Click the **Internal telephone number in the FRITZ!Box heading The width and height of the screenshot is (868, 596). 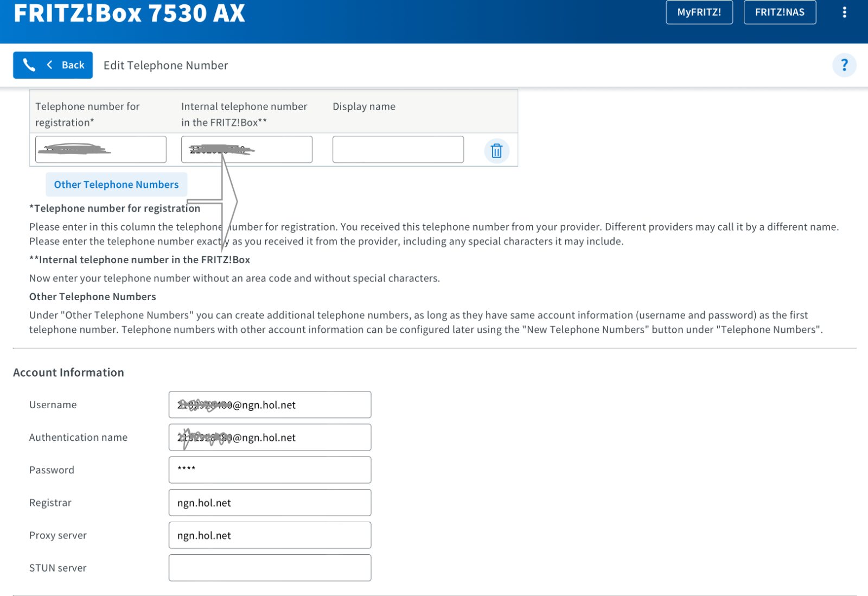tap(139, 259)
